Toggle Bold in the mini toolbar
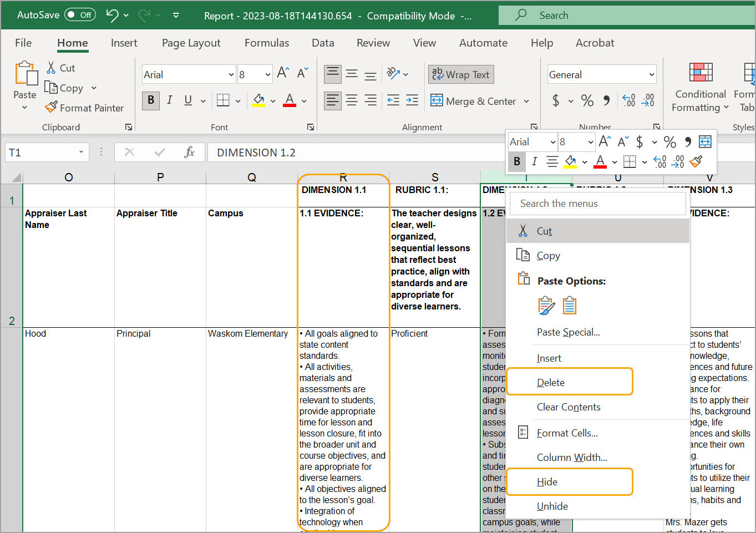 point(517,161)
